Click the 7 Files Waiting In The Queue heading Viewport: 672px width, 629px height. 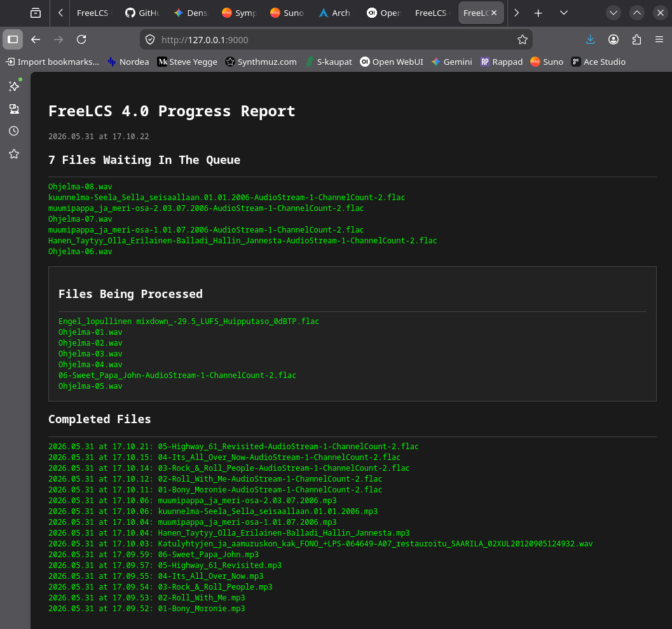pos(144,160)
